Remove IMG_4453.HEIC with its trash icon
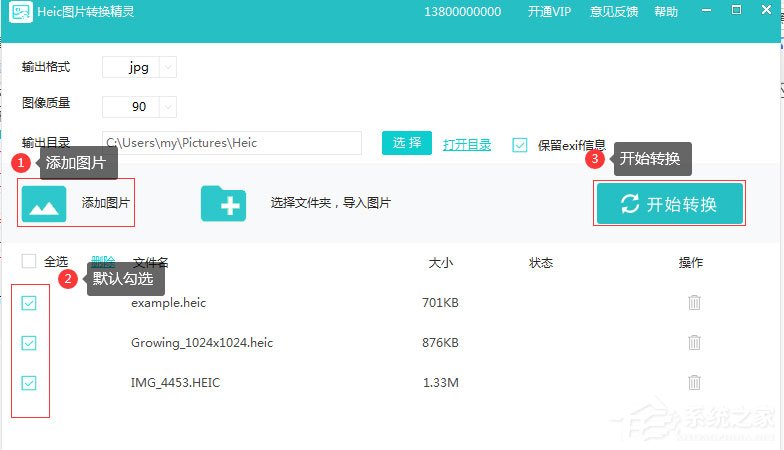 point(694,382)
